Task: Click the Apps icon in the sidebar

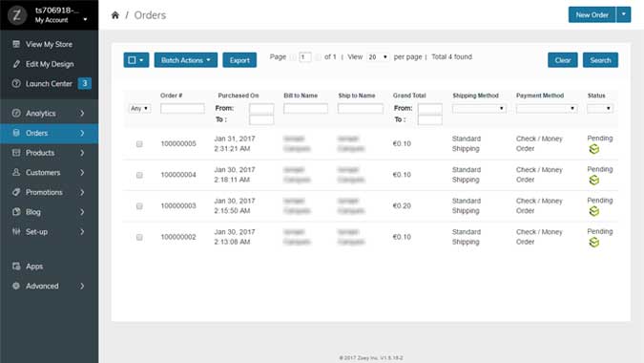Action: point(16,266)
